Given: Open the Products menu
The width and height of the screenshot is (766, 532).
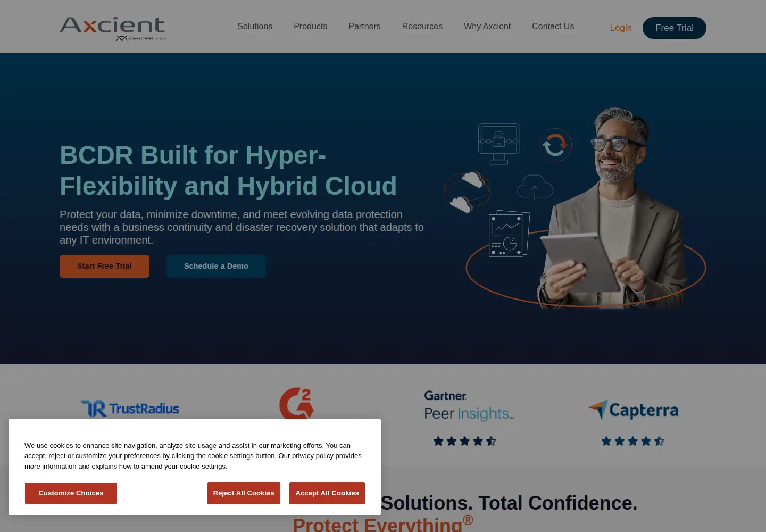Looking at the screenshot, I should click(x=310, y=27).
